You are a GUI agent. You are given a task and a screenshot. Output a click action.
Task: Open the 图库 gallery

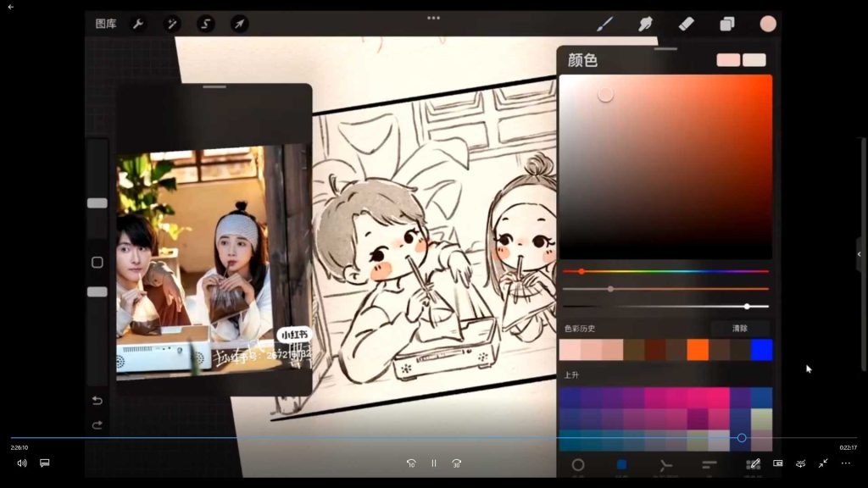106,24
